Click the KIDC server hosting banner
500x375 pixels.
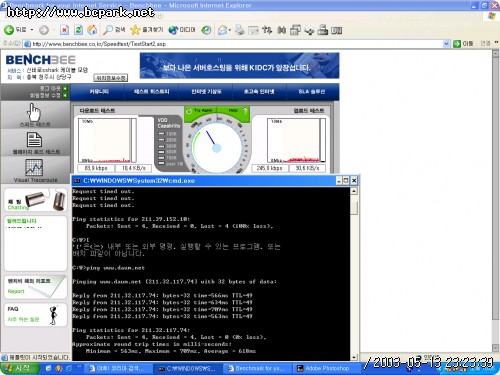(x=239, y=66)
